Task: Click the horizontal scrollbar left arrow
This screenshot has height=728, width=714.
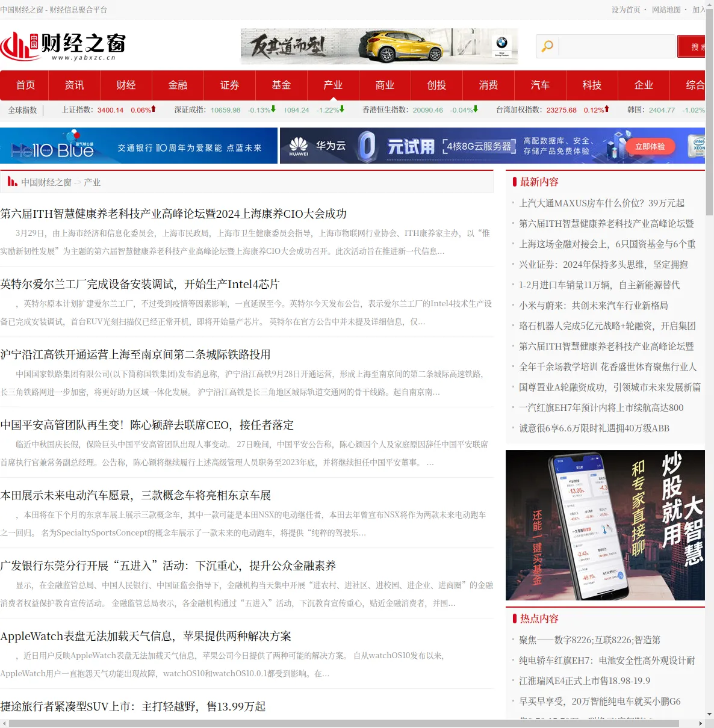Action: coord(4,723)
